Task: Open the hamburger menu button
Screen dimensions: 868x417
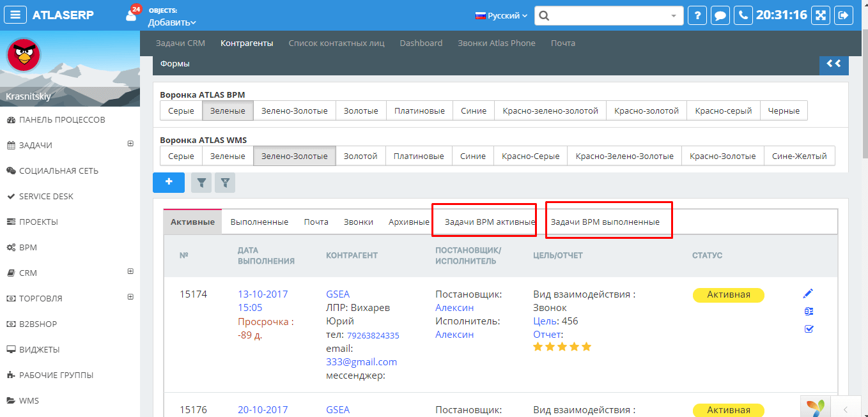Action: (15, 15)
